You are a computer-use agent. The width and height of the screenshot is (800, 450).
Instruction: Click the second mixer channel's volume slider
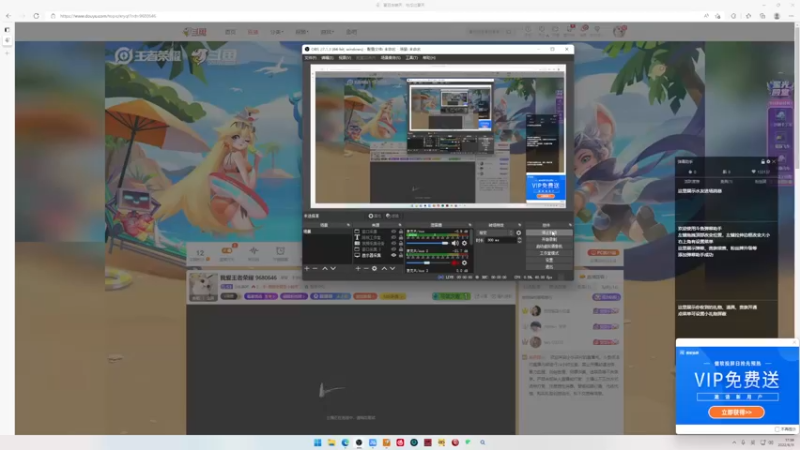428,263
